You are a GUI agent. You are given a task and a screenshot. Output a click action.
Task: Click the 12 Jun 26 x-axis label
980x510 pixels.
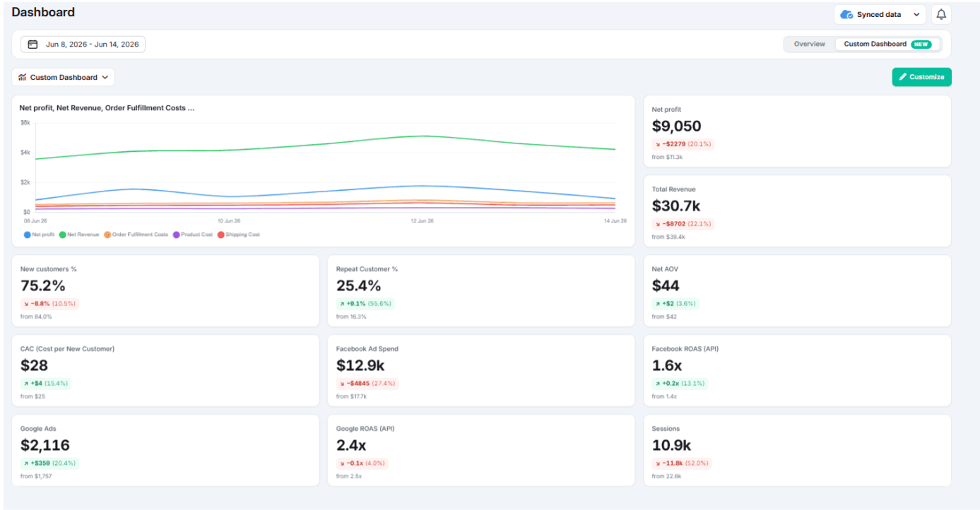[422, 221]
